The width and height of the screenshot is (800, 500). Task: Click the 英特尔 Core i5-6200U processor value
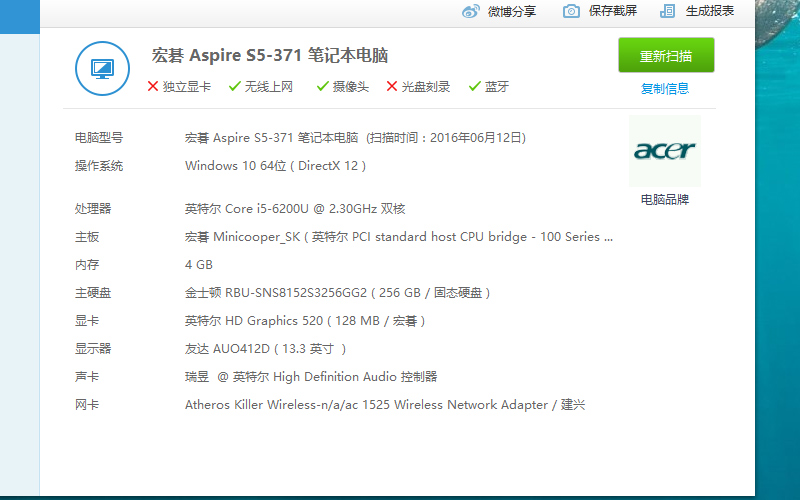click(295, 209)
